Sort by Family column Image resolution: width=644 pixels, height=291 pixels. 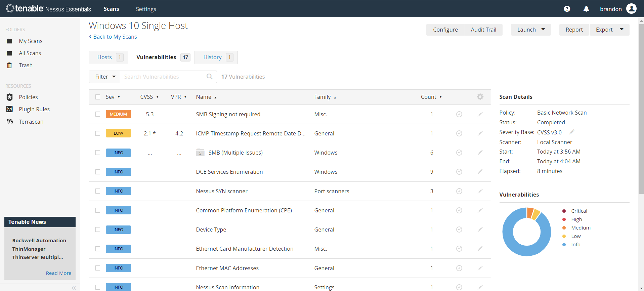click(x=325, y=97)
